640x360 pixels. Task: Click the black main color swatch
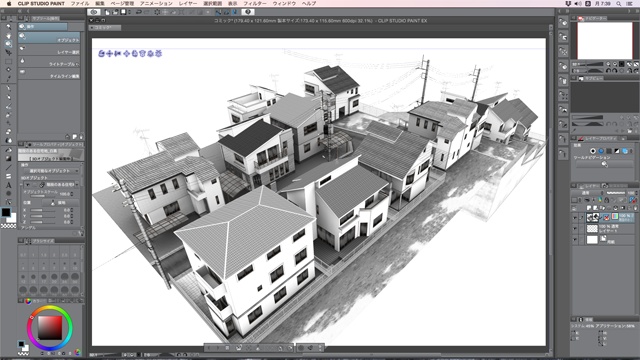[6, 212]
